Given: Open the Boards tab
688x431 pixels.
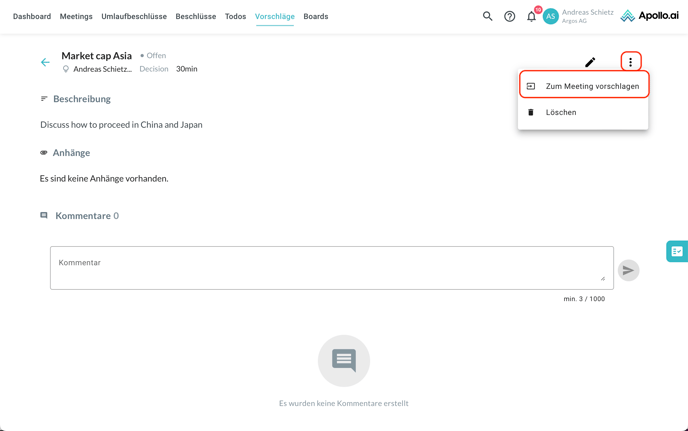Looking at the screenshot, I should (316, 16).
